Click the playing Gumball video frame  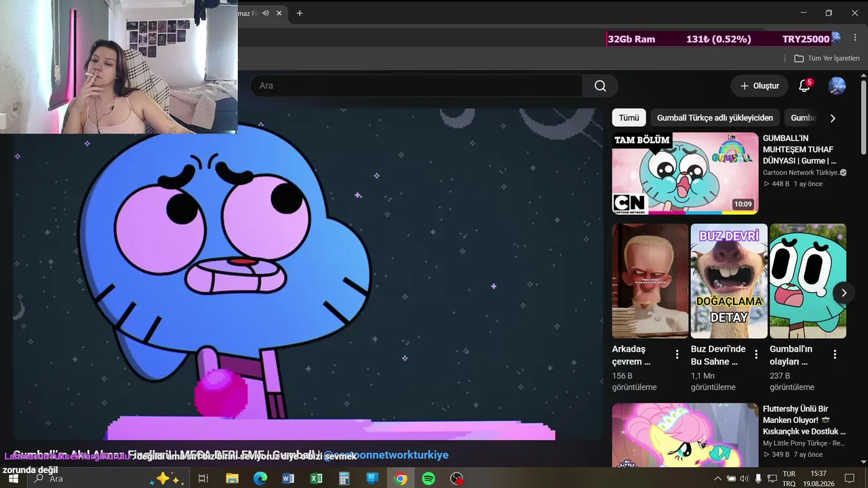[309, 274]
